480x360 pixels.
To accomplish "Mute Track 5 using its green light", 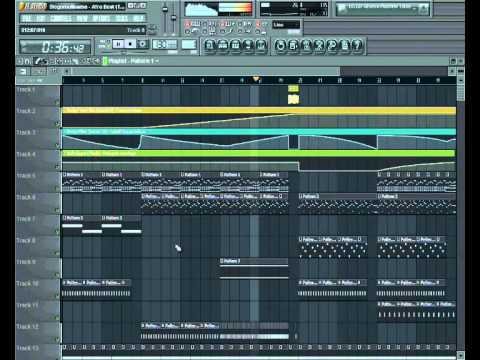I will (57, 189).
